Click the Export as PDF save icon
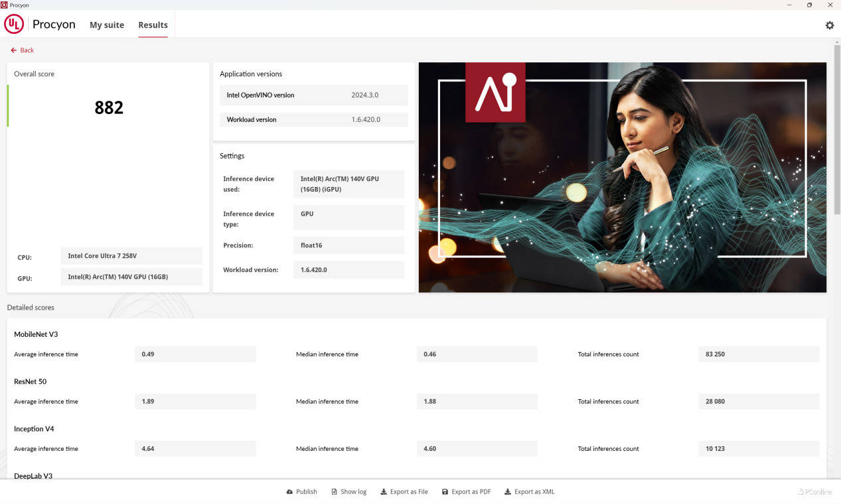 (445, 492)
